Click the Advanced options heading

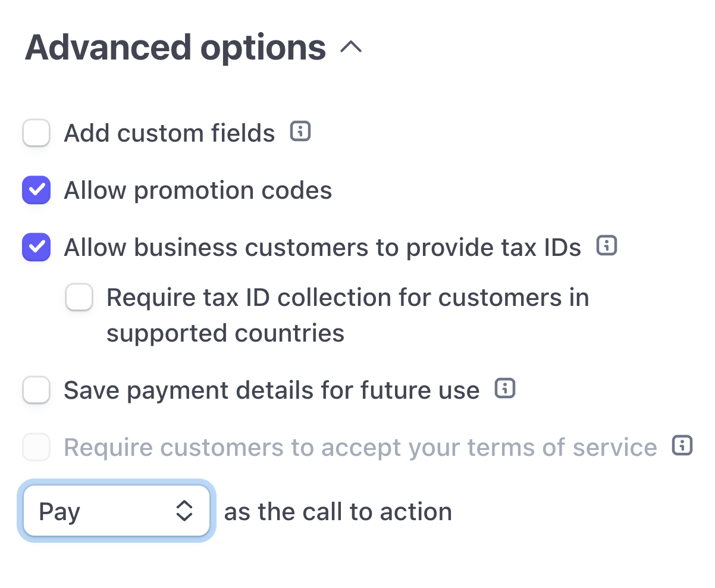[x=175, y=48]
